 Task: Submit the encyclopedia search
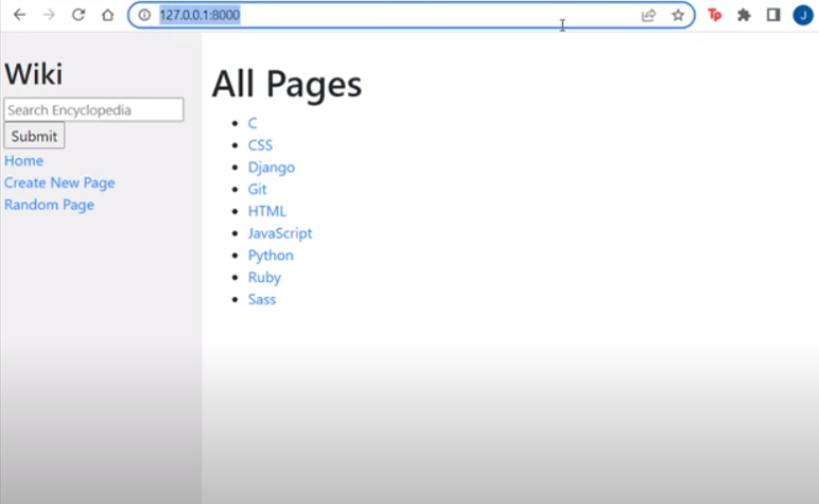coord(35,135)
